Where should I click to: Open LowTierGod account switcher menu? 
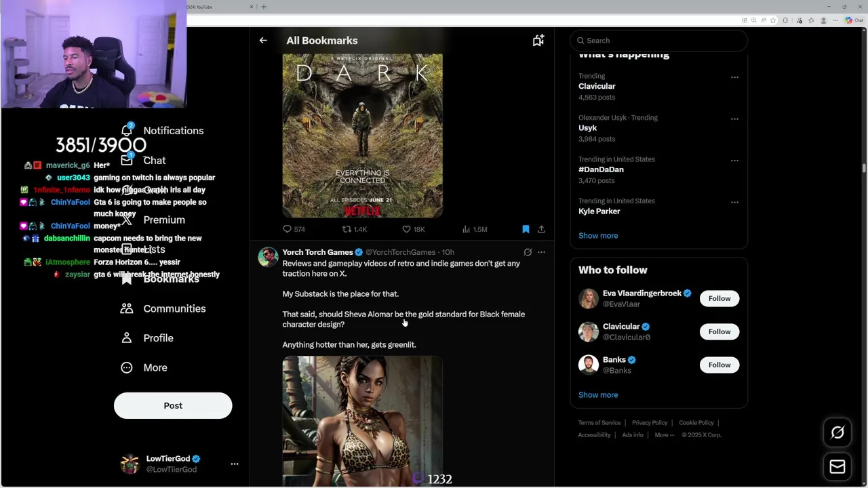pyautogui.click(x=235, y=464)
